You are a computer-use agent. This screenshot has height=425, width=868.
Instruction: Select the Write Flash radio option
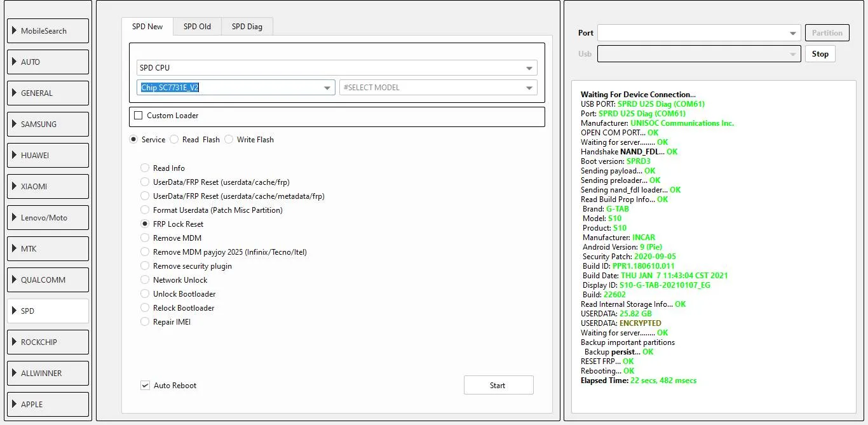[229, 140]
